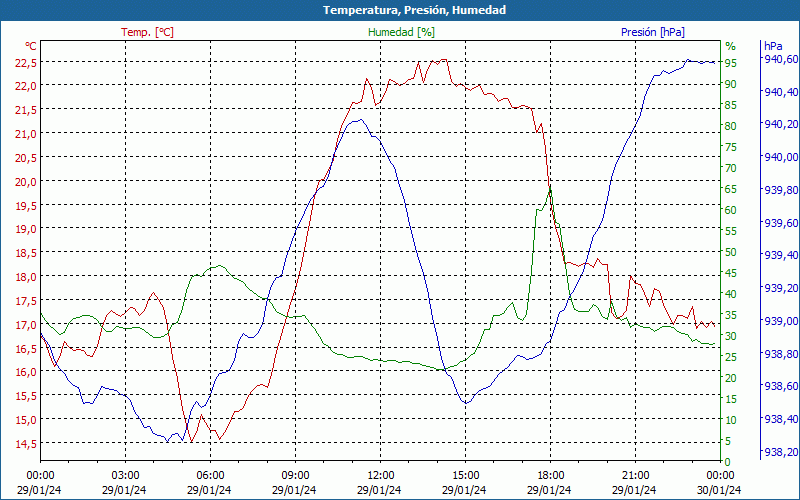This screenshot has width=800, height=500.
Task: Click temperature axis value '15,0'
Action: pos(26,420)
